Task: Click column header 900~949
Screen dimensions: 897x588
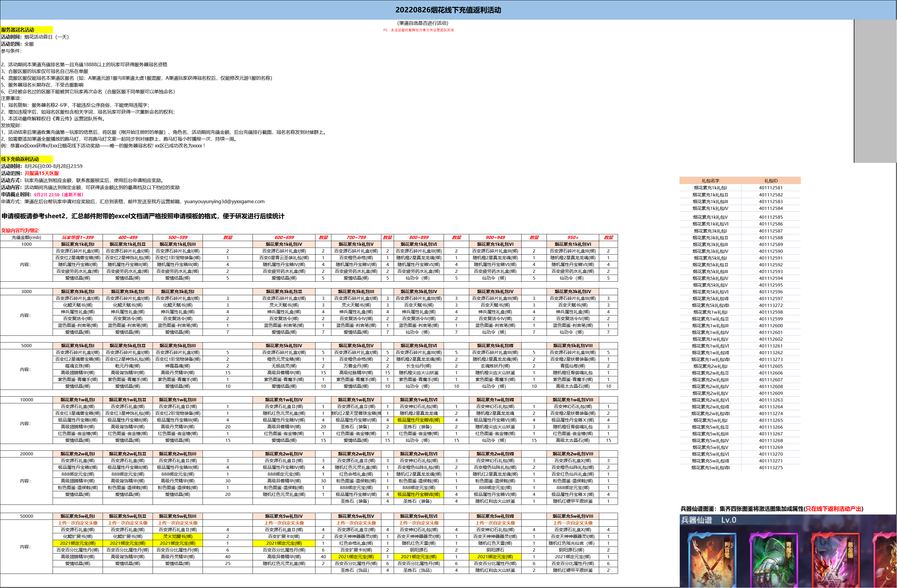Action: click(495, 238)
